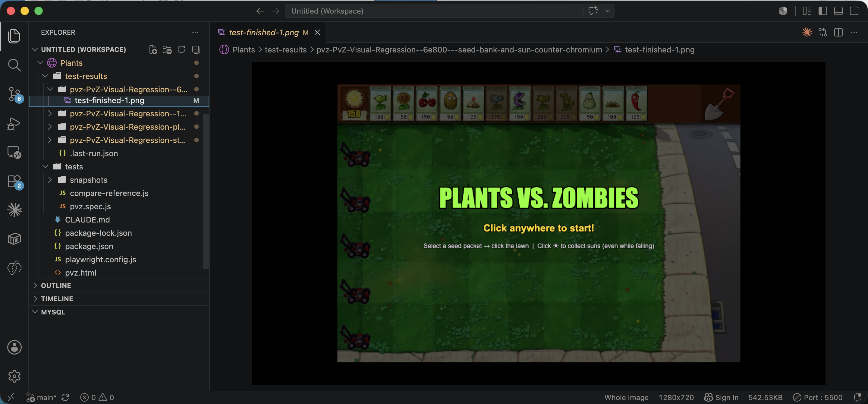Viewport: 868px width, 404px height.
Task: Refresh Explorer using the refresh icon
Action: [181, 49]
